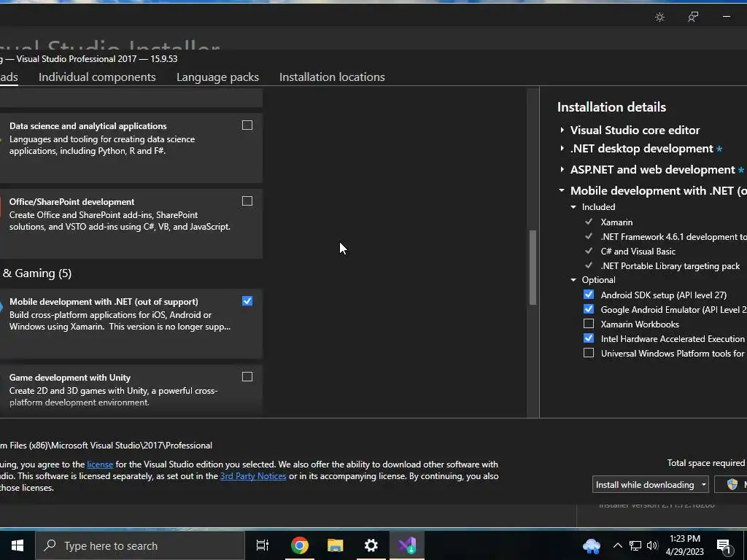The width and height of the screenshot is (747, 560).
Task: Expand Visual Studio core editor details
Action: (562, 130)
